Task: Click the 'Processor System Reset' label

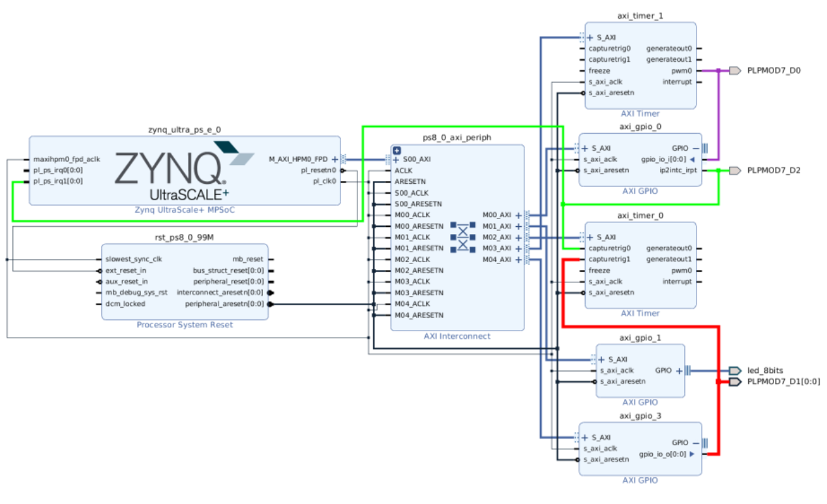Action: [x=185, y=324]
